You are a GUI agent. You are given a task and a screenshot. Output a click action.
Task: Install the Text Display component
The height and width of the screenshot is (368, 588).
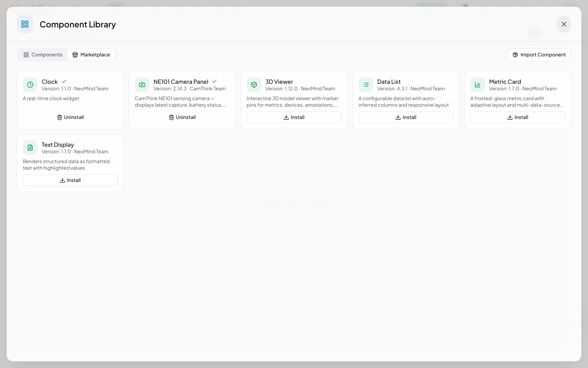(70, 180)
